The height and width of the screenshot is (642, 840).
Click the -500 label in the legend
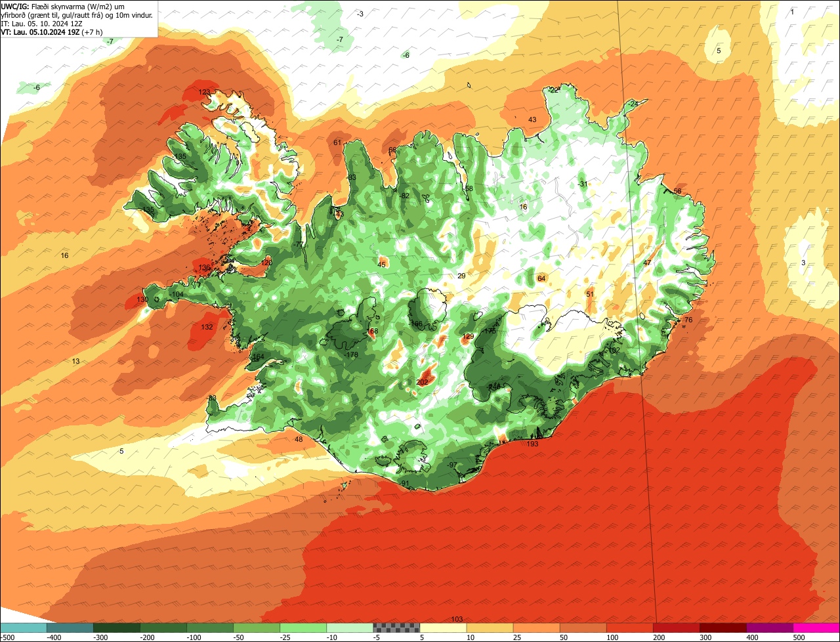click(9, 637)
